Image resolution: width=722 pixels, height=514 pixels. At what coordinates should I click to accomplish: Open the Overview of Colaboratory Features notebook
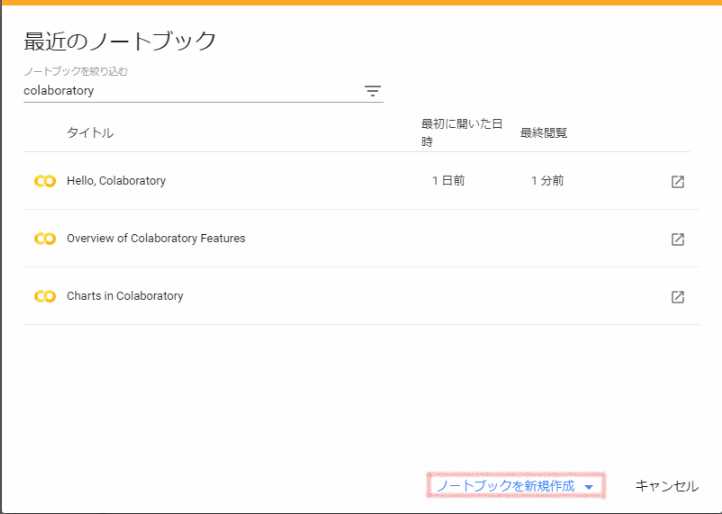tap(156, 239)
